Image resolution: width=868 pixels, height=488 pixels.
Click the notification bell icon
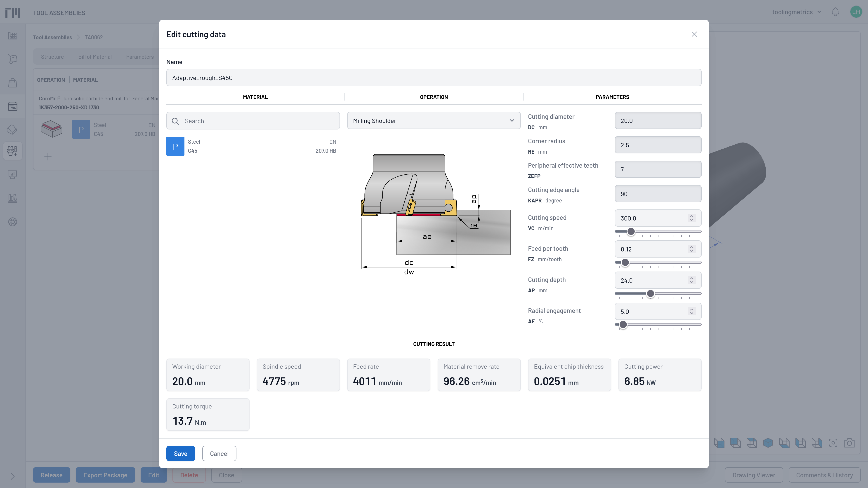point(835,12)
